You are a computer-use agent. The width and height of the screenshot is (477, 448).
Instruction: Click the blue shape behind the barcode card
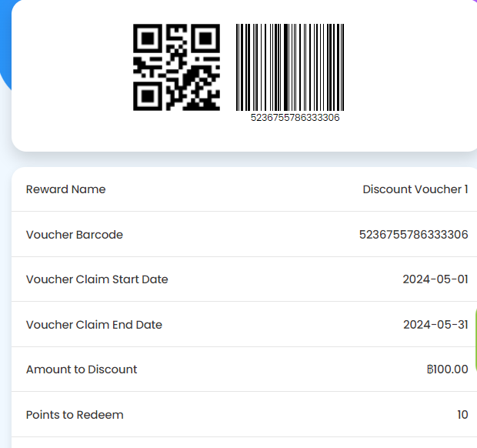pyautogui.click(x=5, y=46)
